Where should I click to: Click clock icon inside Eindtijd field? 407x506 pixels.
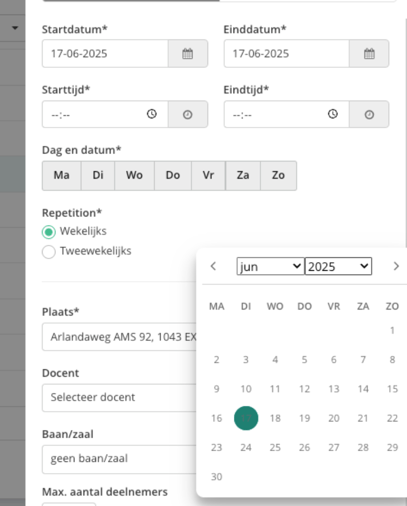coord(333,114)
